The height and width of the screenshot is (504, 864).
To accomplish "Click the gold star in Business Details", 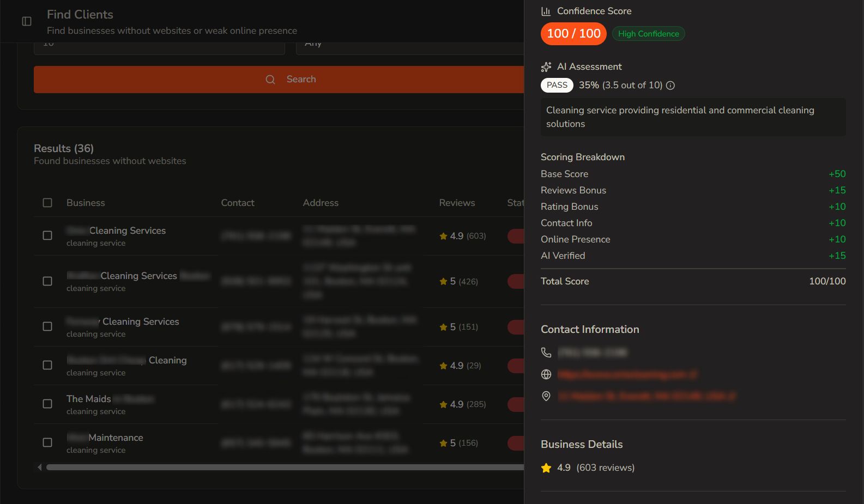I will click(546, 468).
